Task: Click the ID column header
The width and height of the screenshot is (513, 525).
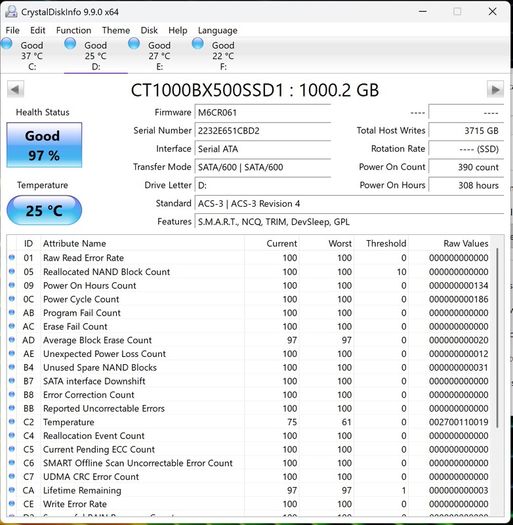Action: click(28, 243)
